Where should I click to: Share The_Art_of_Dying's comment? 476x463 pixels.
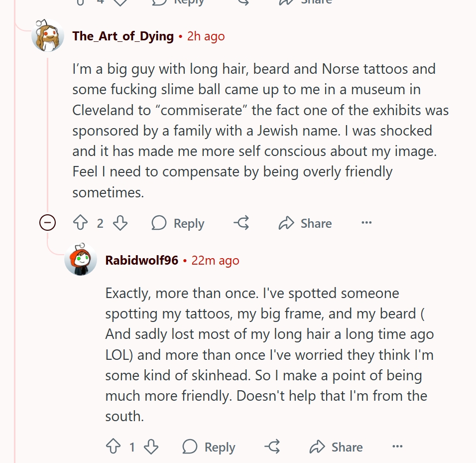pos(305,223)
